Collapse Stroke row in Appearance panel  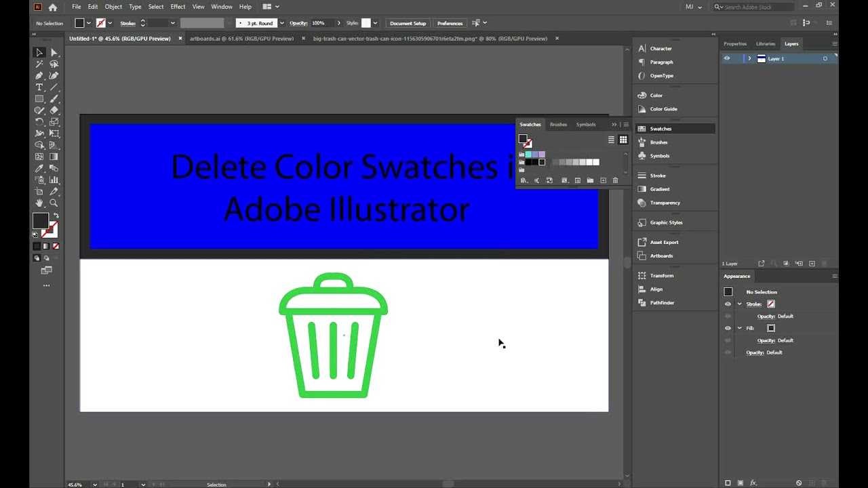[739, 304]
